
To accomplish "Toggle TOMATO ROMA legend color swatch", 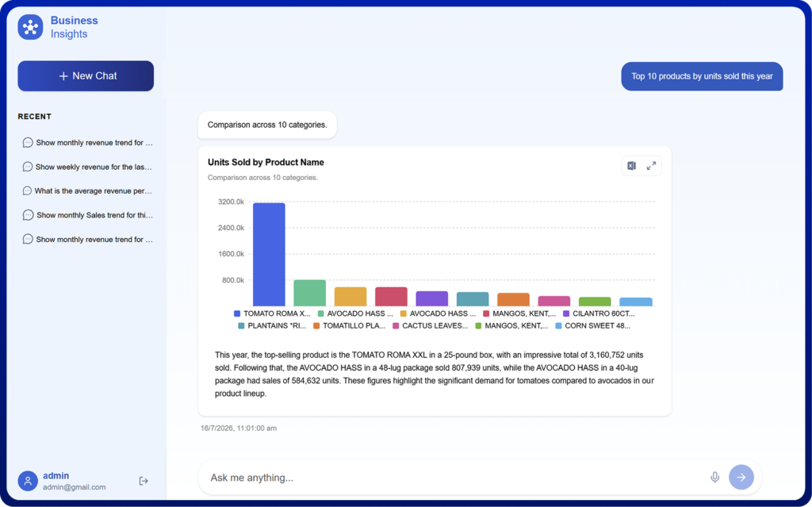I will pos(237,313).
